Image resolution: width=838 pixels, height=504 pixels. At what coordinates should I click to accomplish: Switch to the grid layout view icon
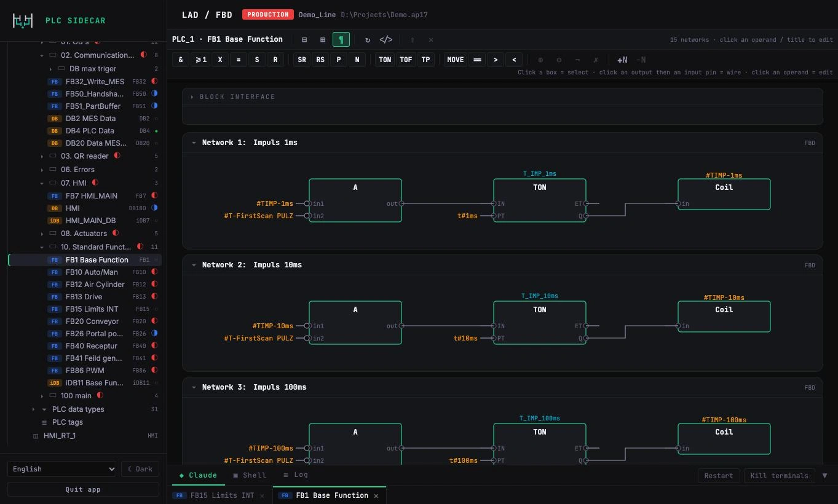click(x=323, y=39)
